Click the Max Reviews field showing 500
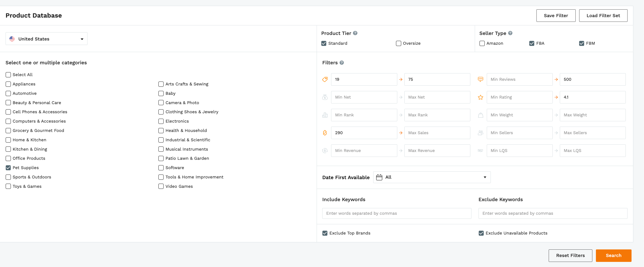 tap(593, 79)
